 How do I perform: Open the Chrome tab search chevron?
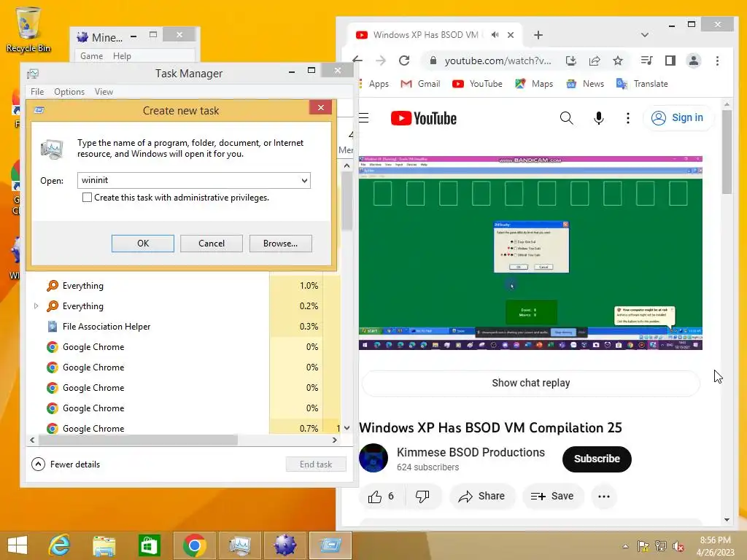point(645,35)
